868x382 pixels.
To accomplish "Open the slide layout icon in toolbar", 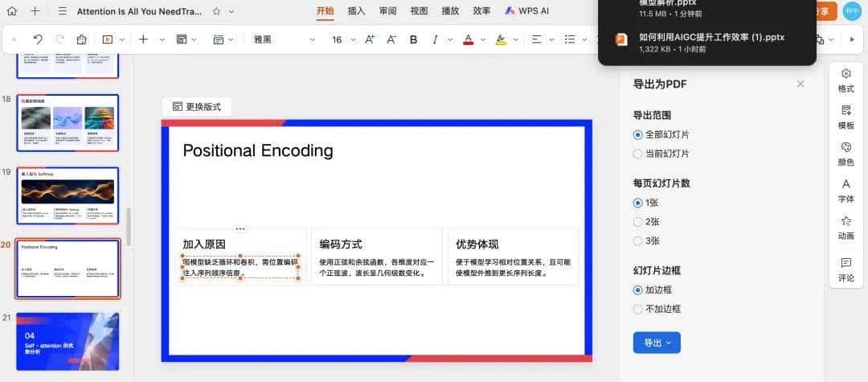I will [181, 39].
